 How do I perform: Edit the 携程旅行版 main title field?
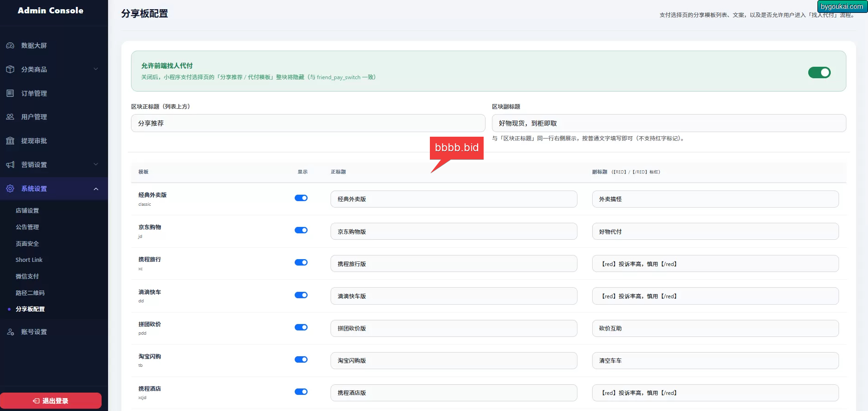454,264
